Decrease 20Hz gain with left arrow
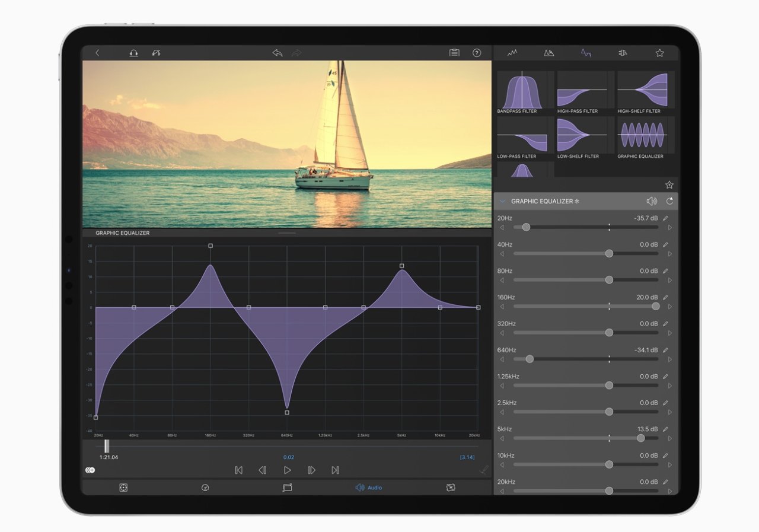The height and width of the screenshot is (532, 759). [x=502, y=228]
